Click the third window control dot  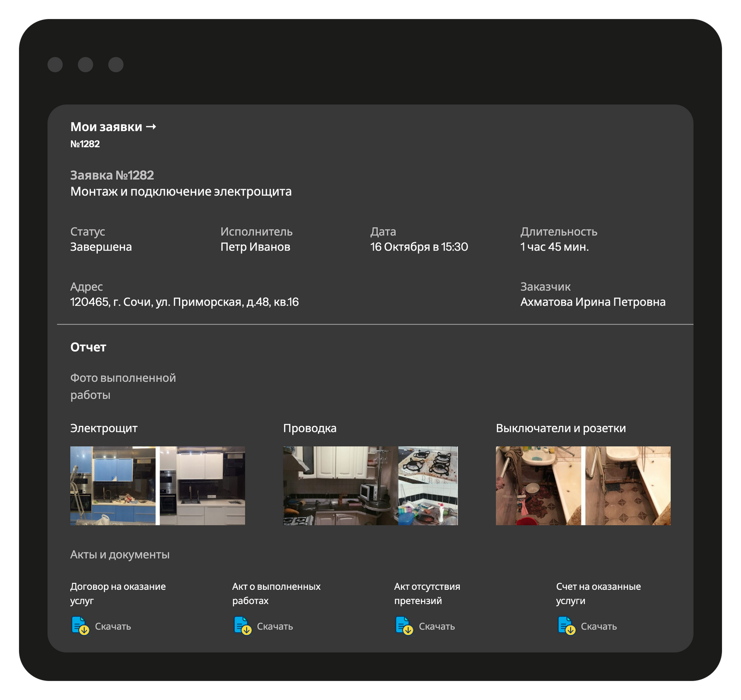[x=116, y=64]
